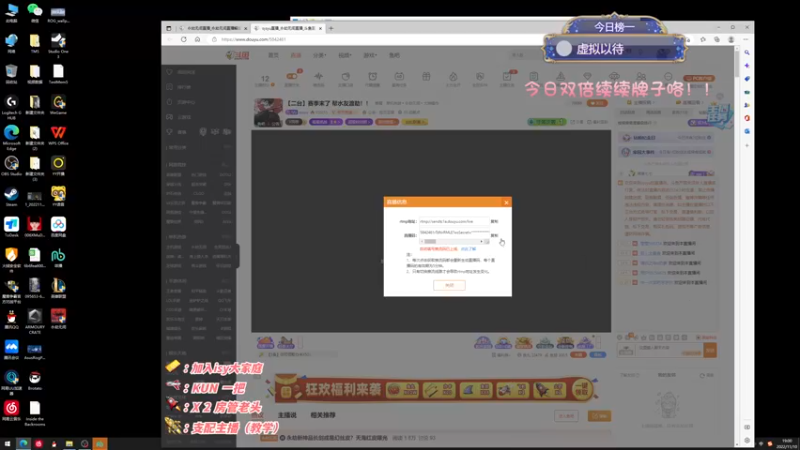
Task: Open a new browser tab
Action: tap(331, 28)
